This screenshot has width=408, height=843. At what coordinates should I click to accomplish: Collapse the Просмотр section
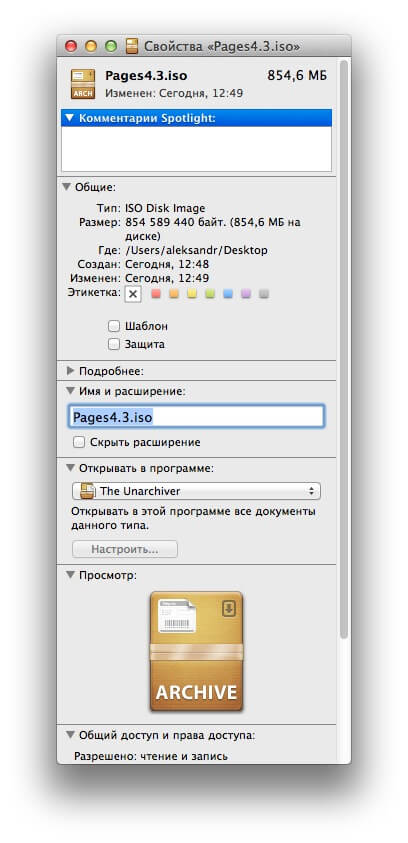70,575
